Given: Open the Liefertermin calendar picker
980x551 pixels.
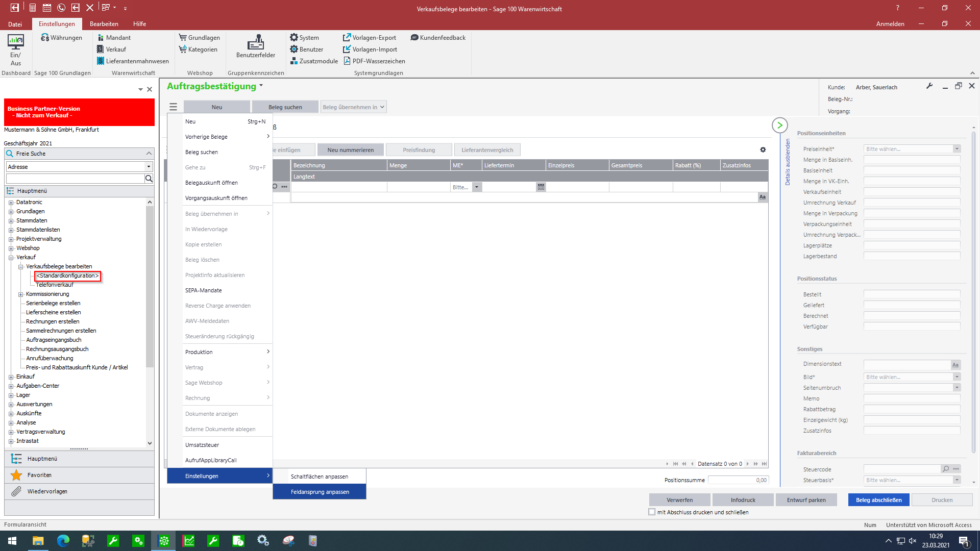Looking at the screenshot, I should pos(541,187).
